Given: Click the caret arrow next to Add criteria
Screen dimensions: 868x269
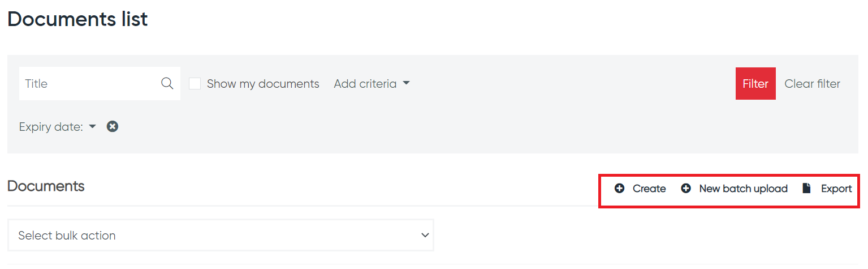Looking at the screenshot, I should pos(406,84).
